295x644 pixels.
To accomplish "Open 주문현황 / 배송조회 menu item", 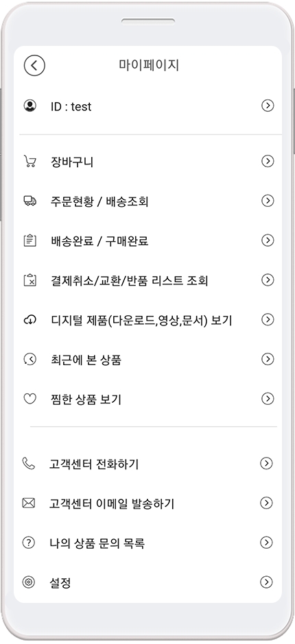I will pyautogui.click(x=147, y=201).
